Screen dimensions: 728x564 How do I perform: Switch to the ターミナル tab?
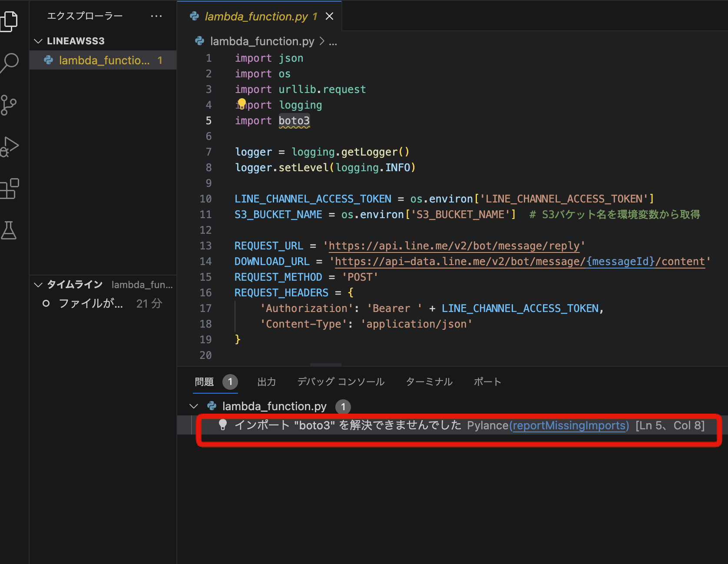click(429, 382)
